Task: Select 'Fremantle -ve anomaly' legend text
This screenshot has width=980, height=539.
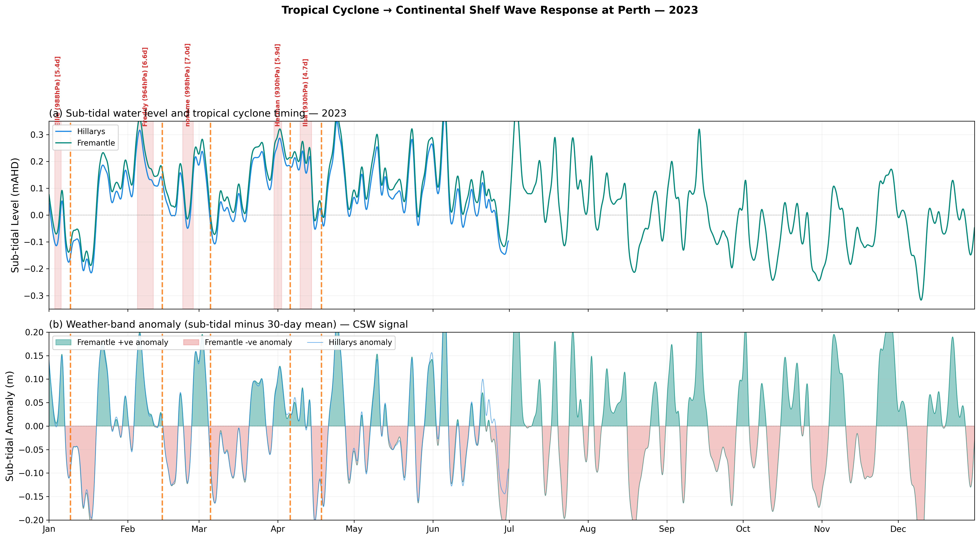Action: point(248,343)
